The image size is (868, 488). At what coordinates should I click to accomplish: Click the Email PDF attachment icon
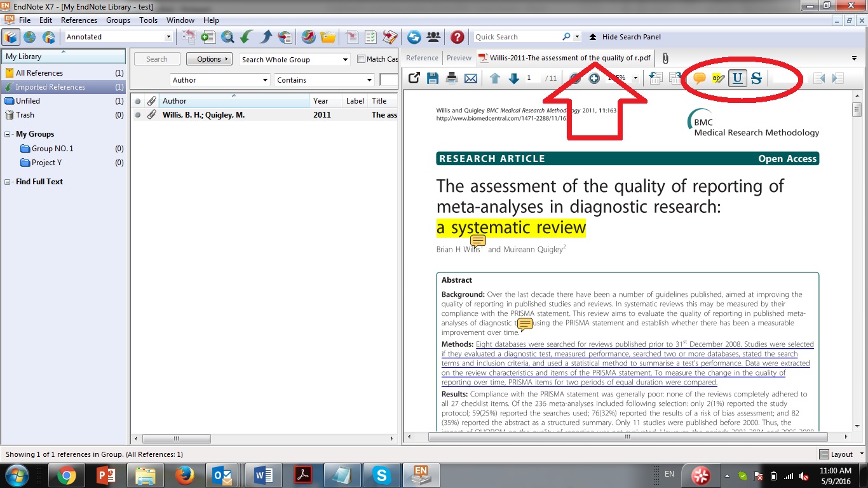click(471, 78)
